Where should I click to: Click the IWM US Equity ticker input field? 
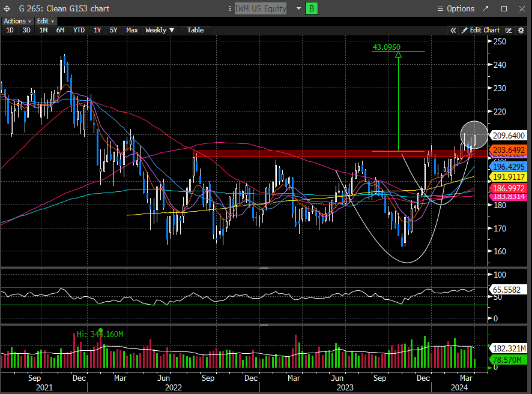click(x=261, y=8)
